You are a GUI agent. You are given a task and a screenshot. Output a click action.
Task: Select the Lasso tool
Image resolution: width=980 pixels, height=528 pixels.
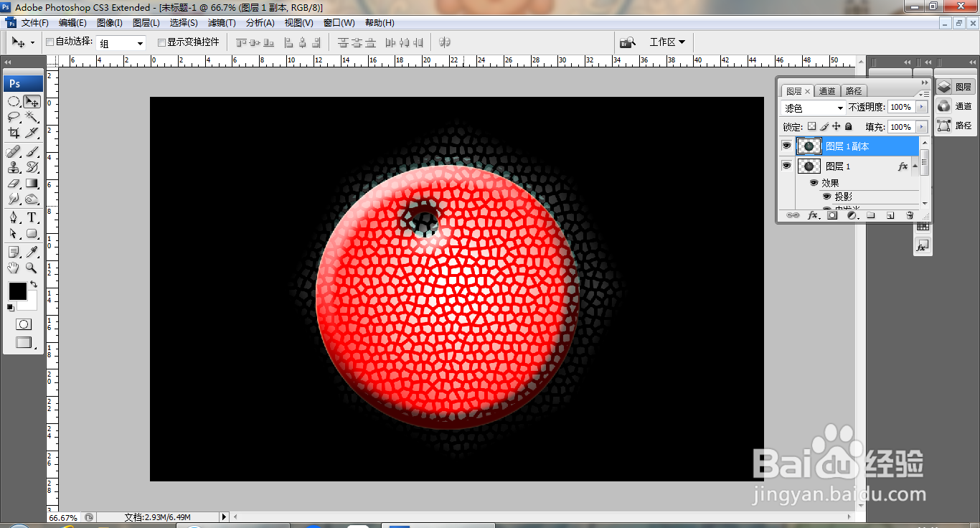click(x=14, y=117)
